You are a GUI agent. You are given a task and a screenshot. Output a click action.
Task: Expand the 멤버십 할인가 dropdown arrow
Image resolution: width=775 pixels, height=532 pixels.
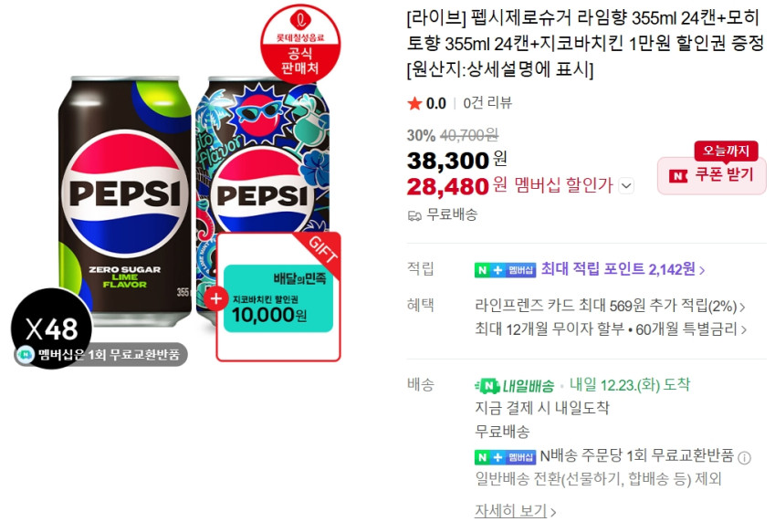626,185
